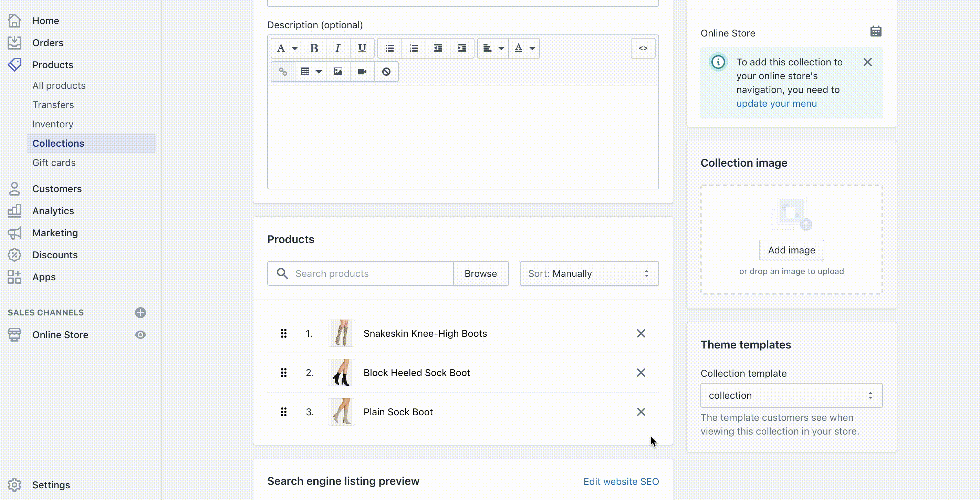Toggle Online Store view eye icon
Screen dimensions: 980x500
click(x=140, y=335)
